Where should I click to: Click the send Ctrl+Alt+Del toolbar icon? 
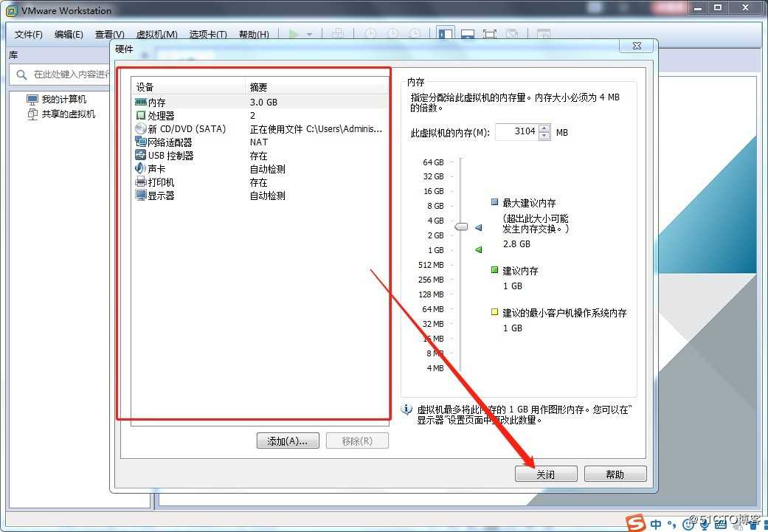[338, 33]
